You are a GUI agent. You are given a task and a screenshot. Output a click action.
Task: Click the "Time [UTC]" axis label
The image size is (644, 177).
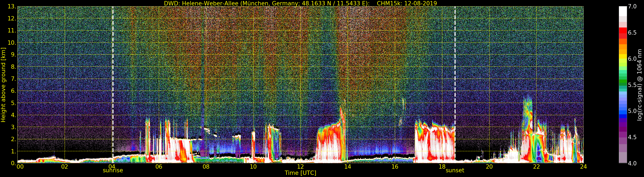click(300, 173)
